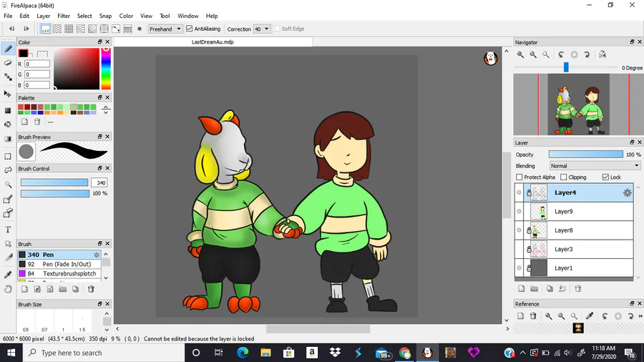Show hidden system tray icons
Viewport: 644px width, 362px height.
(522, 353)
